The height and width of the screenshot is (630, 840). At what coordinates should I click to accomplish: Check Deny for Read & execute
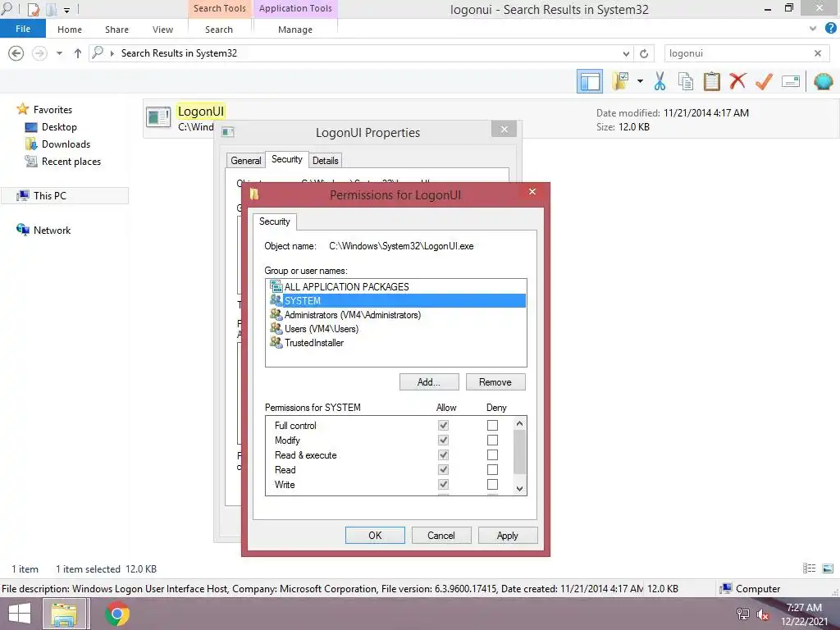[492, 454]
